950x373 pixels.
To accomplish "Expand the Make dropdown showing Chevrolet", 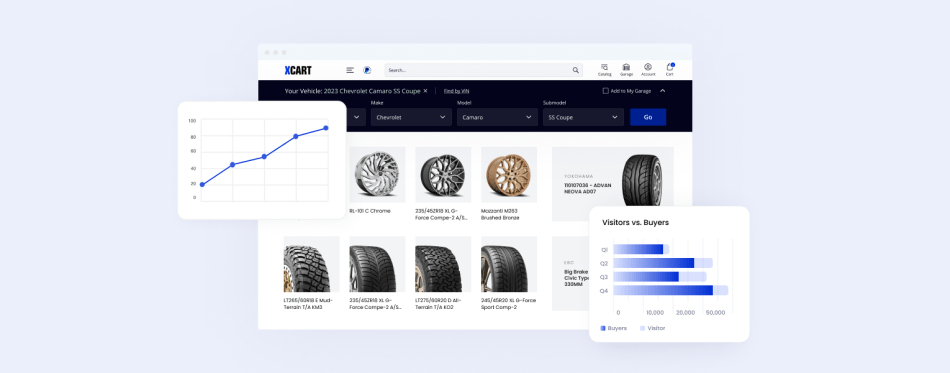I will pos(411,117).
